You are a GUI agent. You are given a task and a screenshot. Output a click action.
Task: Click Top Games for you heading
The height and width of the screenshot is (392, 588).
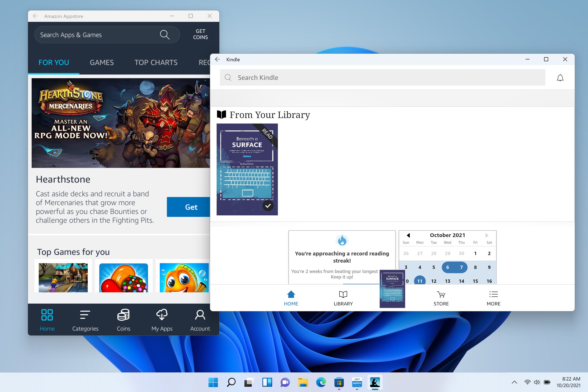point(73,252)
